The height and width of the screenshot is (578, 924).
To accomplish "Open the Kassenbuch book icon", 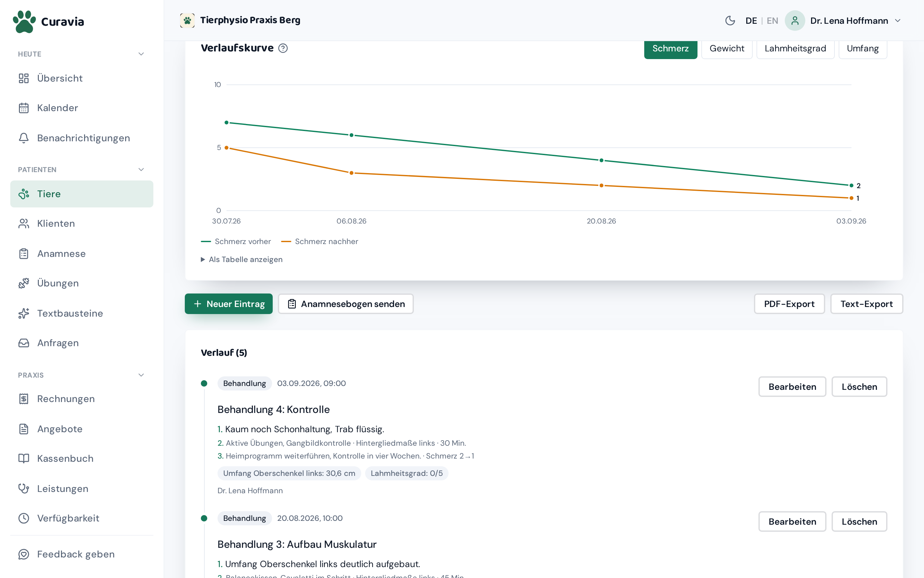I will [x=24, y=458].
